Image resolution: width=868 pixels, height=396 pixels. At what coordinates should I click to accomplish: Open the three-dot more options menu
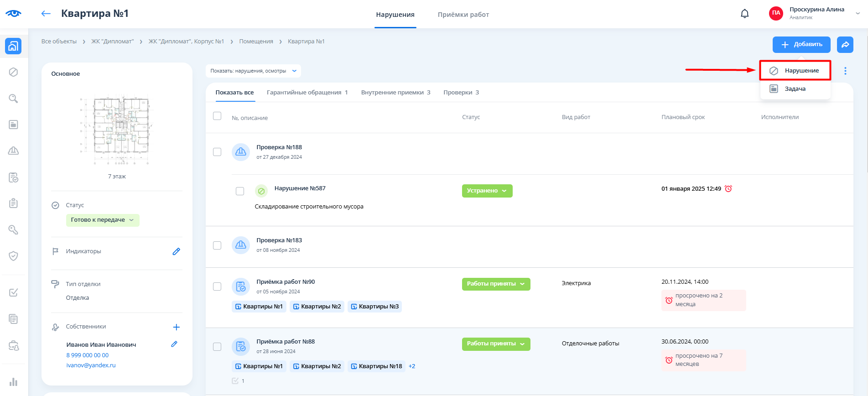pyautogui.click(x=845, y=71)
